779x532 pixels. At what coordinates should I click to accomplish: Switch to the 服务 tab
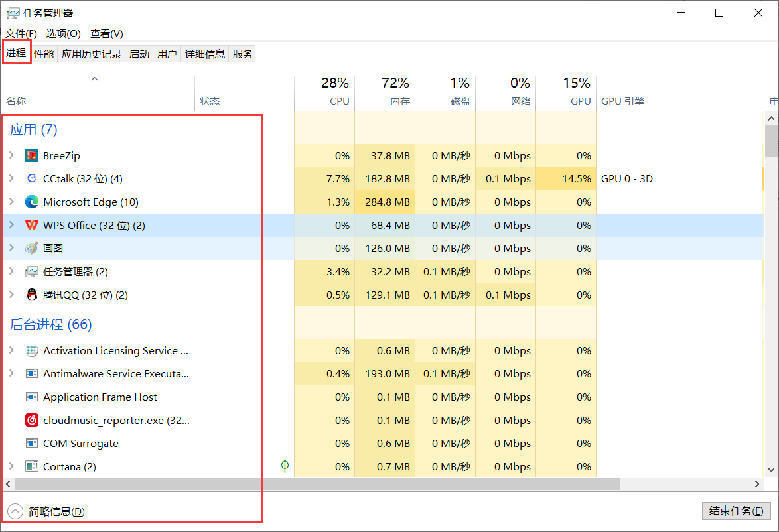click(242, 54)
